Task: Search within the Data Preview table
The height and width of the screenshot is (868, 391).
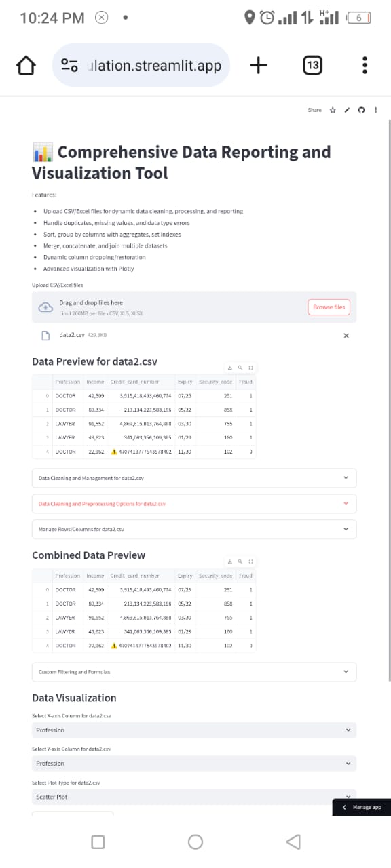Action: tap(240, 368)
